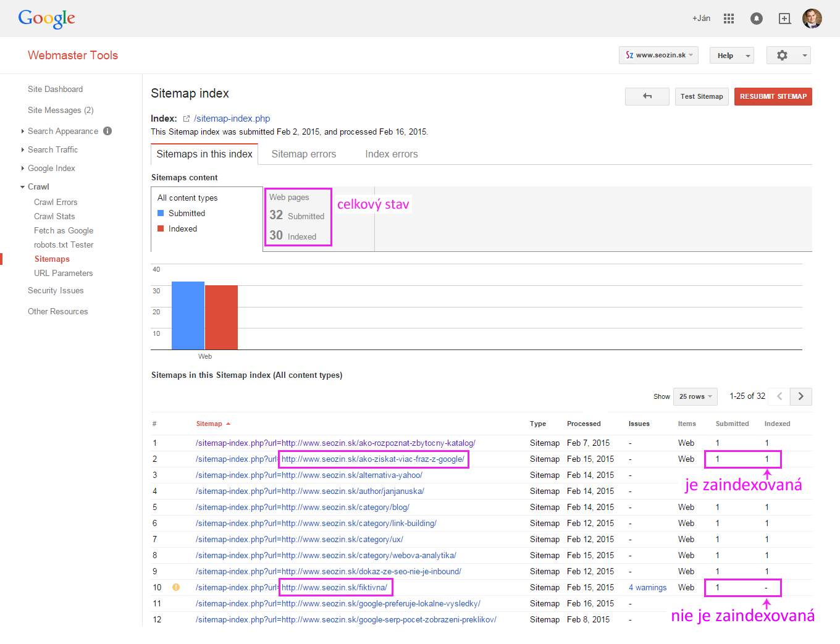Open the user profile avatar
Image resolution: width=840 pixels, height=644 pixels.
812,19
